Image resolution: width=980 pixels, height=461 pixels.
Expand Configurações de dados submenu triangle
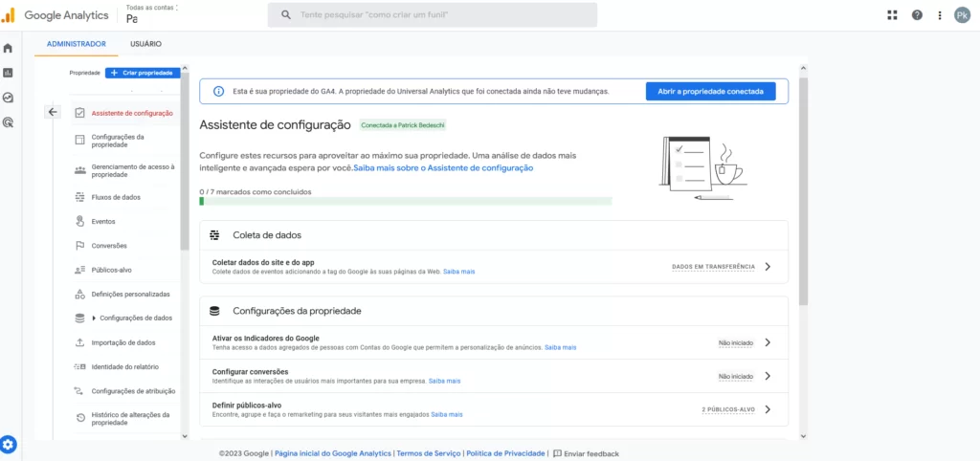[94, 318]
